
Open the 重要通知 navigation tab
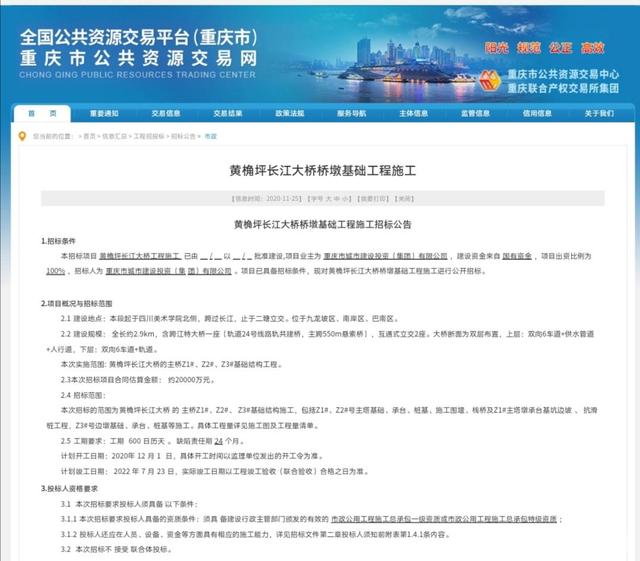(x=104, y=114)
